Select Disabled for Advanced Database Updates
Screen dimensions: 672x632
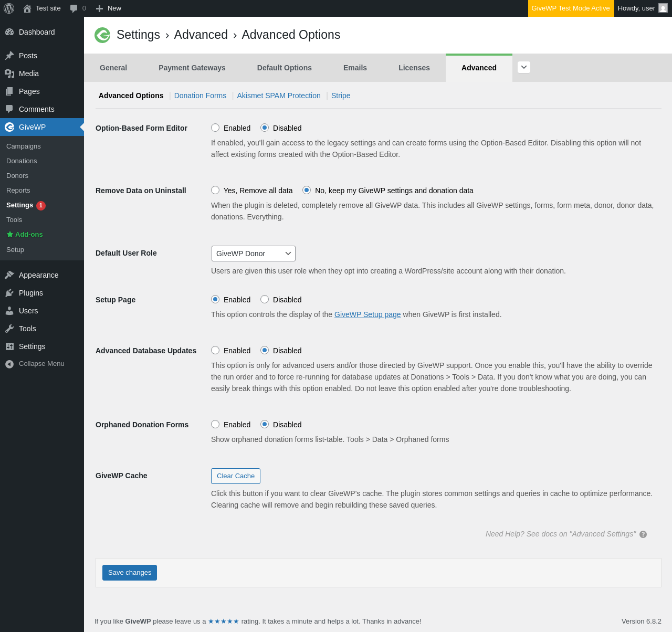[x=265, y=350]
